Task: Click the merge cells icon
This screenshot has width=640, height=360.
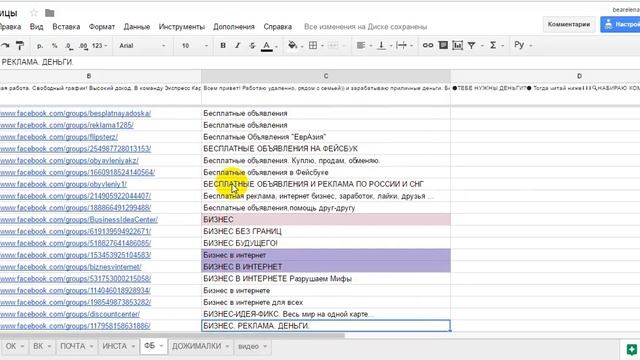Action: [333, 45]
